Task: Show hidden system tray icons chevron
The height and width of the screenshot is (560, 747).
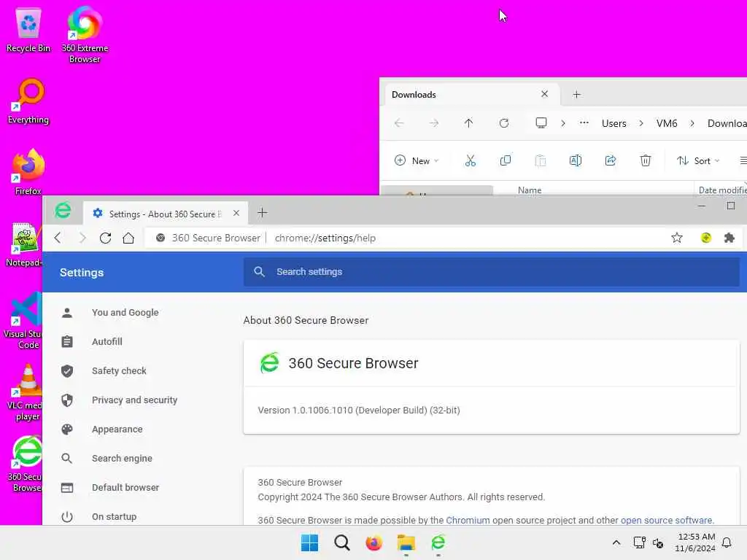Action: click(616, 542)
